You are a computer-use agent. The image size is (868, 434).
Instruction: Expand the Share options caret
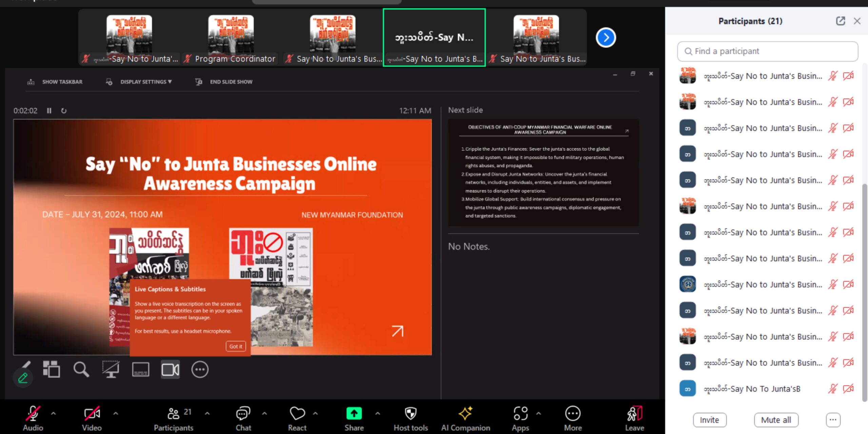[377, 413]
